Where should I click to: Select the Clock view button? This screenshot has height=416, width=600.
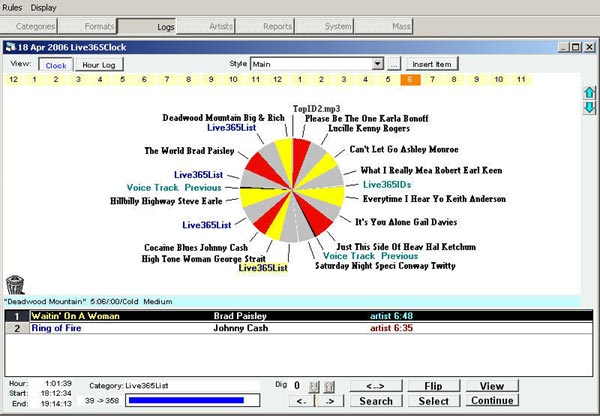[x=56, y=65]
